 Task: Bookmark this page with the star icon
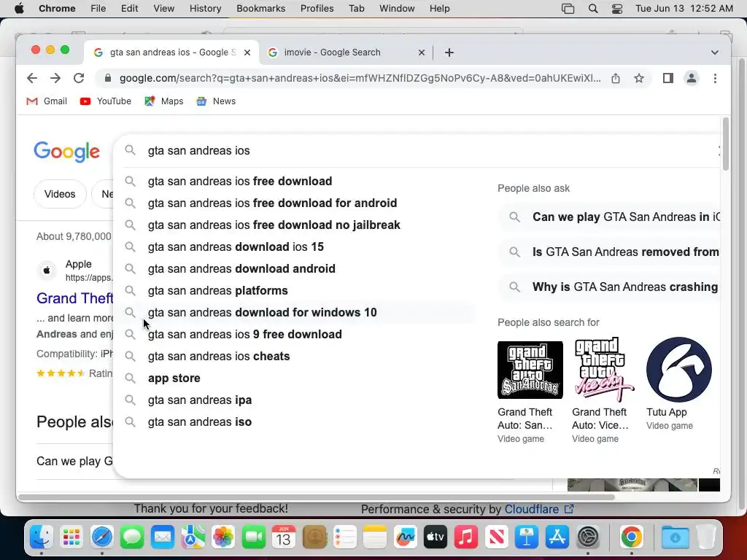click(x=639, y=78)
